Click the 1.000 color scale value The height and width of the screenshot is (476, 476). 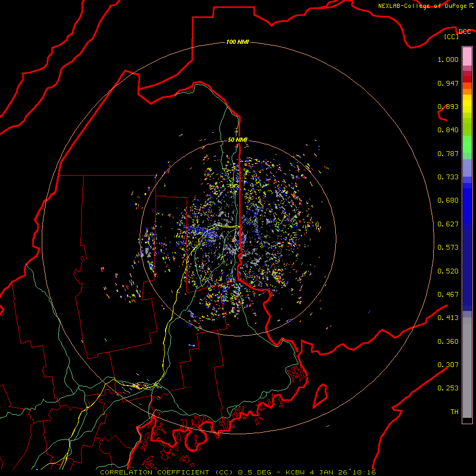pyautogui.click(x=448, y=59)
